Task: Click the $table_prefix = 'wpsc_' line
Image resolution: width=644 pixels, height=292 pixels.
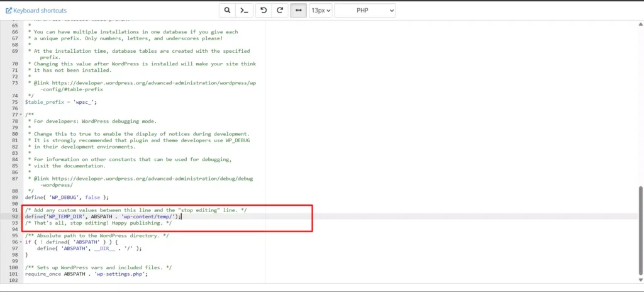Action: (61, 102)
